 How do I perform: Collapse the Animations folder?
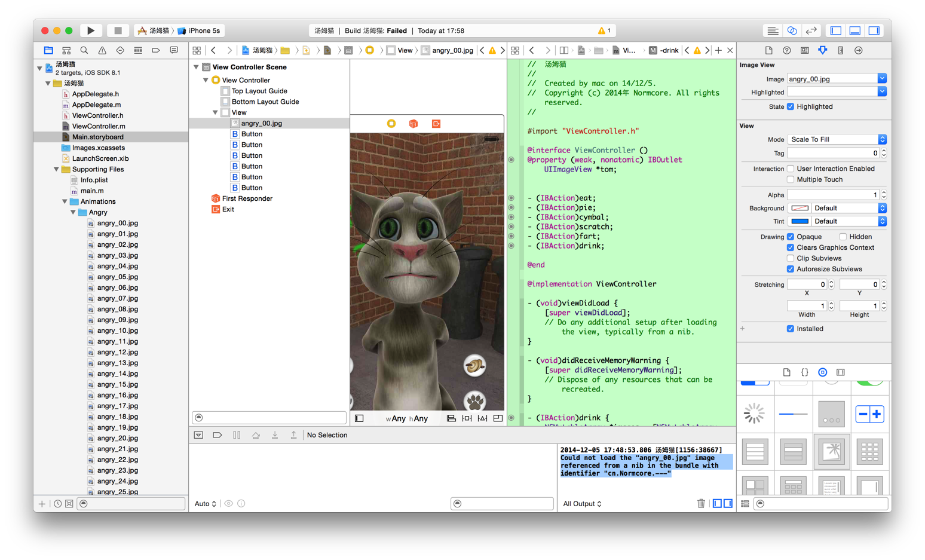[65, 201]
